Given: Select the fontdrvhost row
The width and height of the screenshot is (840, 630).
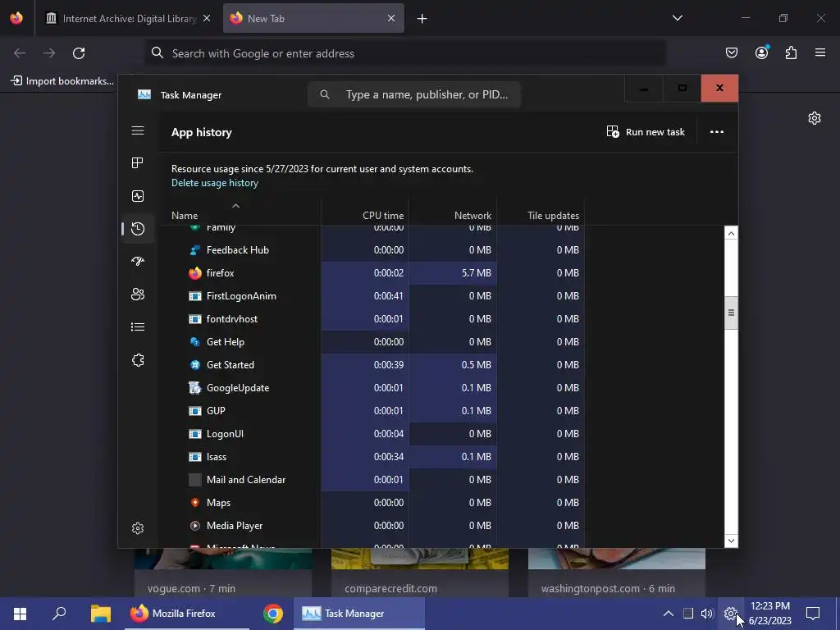Looking at the screenshot, I should pos(378,319).
